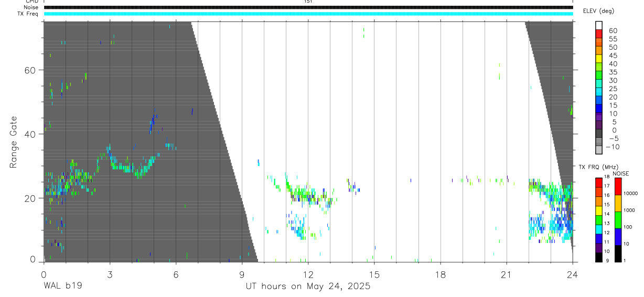
Task: Click the cyan TX Freq bar above plot
Action: tap(308, 14)
